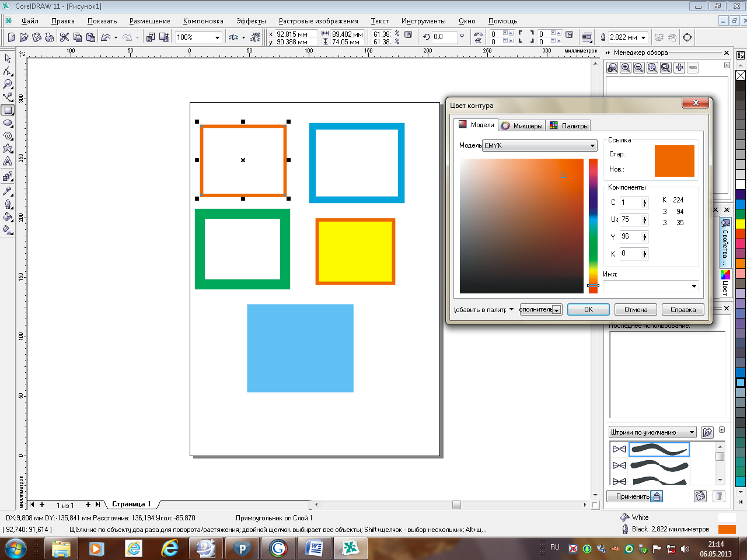This screenshot has height=560, width=747.
Task: Expand the color name dropdown
Action: [694, 286]
